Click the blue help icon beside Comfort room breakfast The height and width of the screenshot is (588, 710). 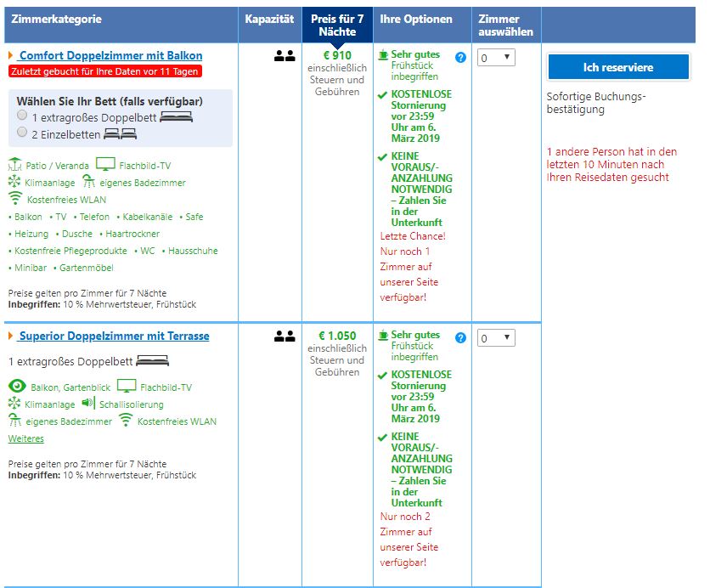tap(460, 57)
